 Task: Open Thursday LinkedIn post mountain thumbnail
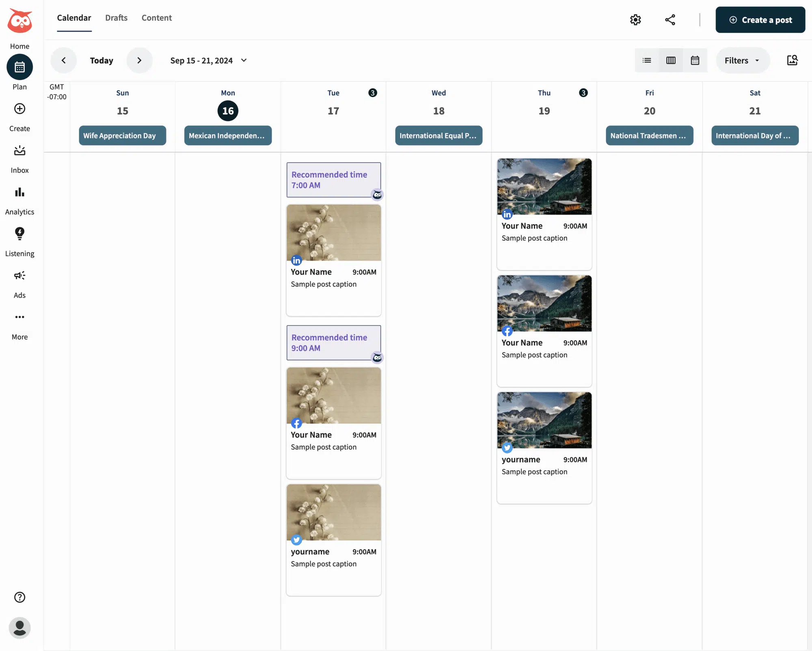(x=544, y=187)
